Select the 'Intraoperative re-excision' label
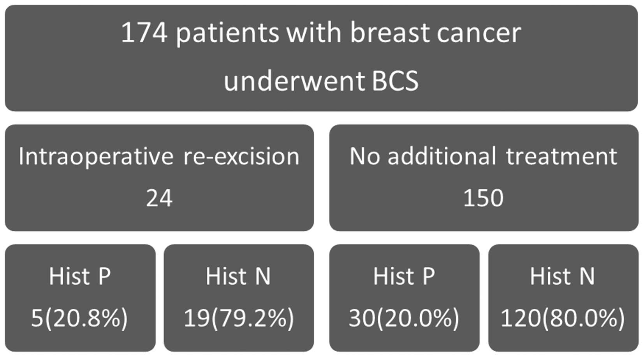Viewport: 644px width, 357px height. 159,157
